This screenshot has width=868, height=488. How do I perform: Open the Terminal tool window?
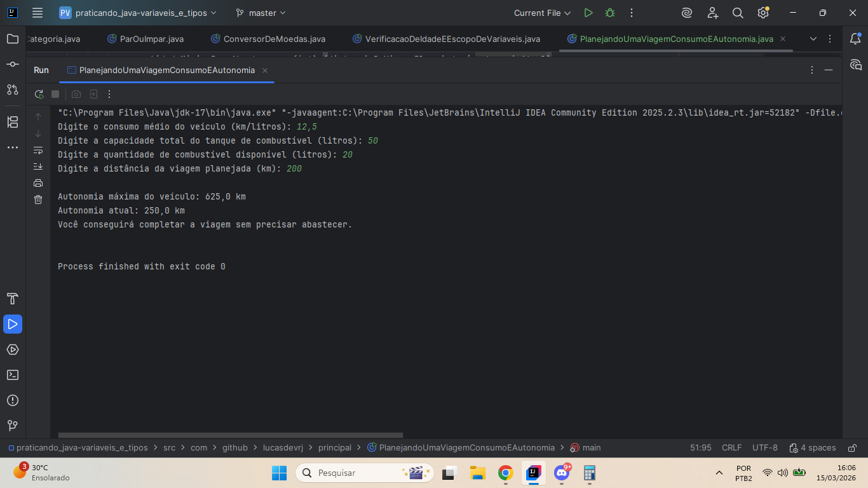(13, 375)
